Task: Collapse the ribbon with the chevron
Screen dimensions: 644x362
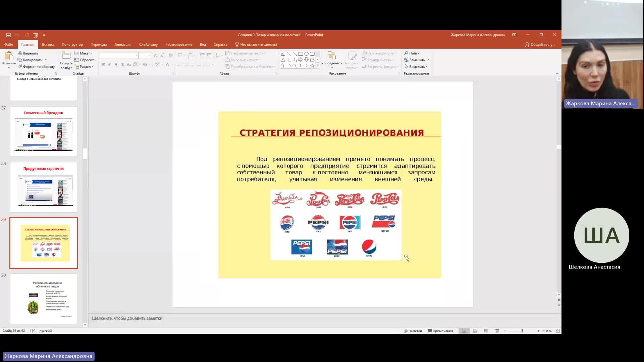Action: pyautogui.click(x=557, y=73)
